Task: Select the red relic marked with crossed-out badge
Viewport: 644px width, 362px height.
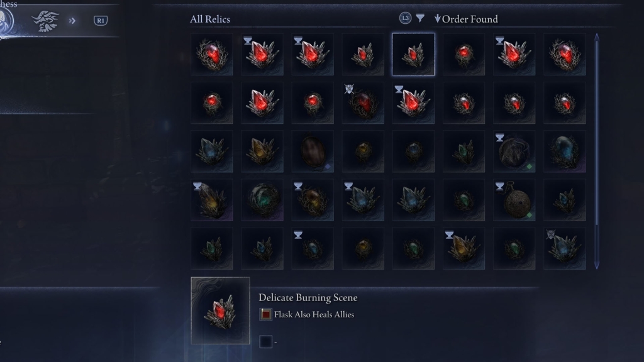Action: [363, 103]
